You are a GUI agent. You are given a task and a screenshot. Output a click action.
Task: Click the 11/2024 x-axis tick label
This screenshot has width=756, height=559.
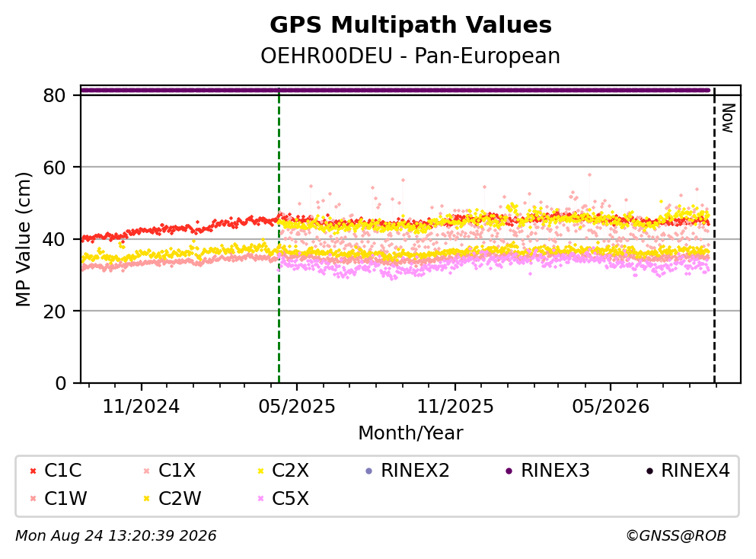141,407
